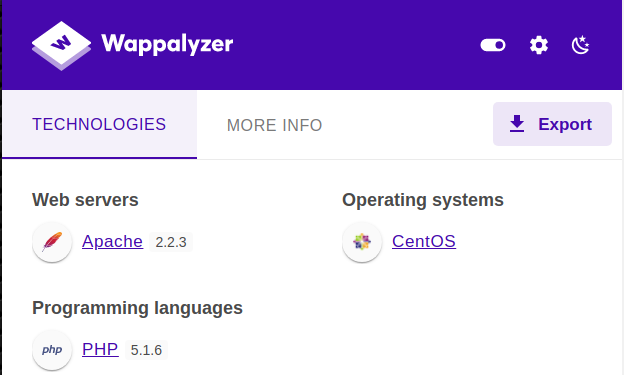Switch to dark mode with moon icon
The height and width of the screenshot is (375, 624).
point(580,45)
